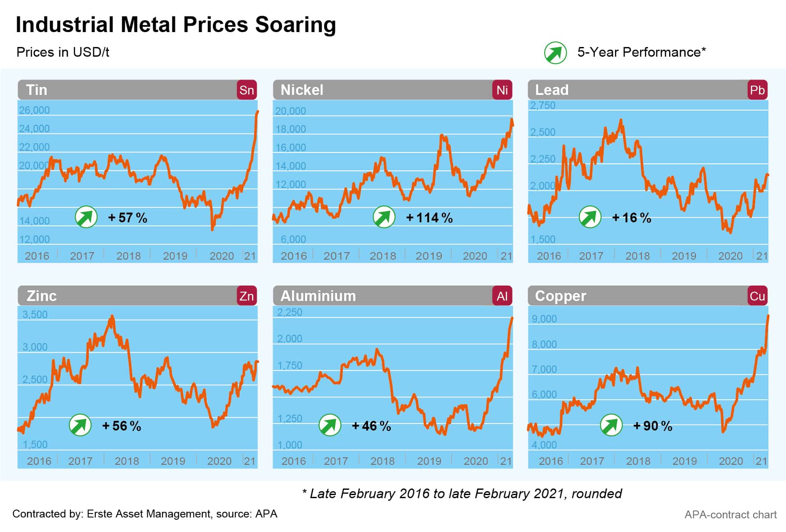Click the Industrial Metal Prices Soaring title

tap(176, 25)
